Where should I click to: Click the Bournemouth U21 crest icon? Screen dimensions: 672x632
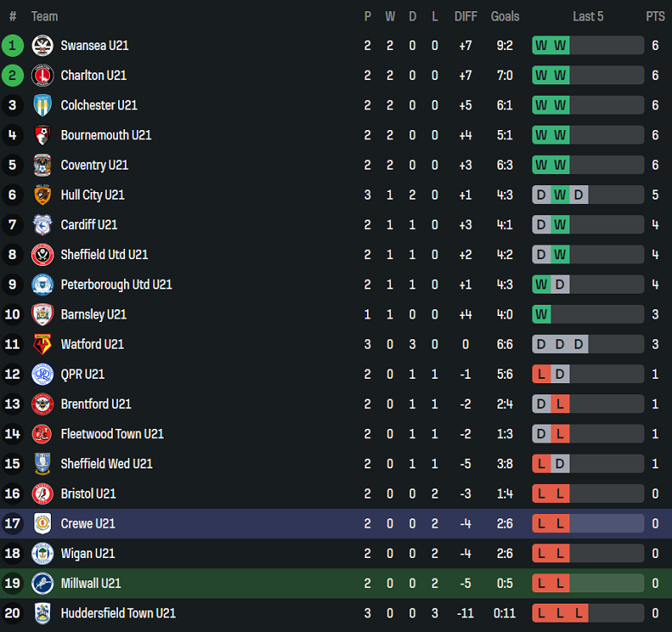coord(42,135)
